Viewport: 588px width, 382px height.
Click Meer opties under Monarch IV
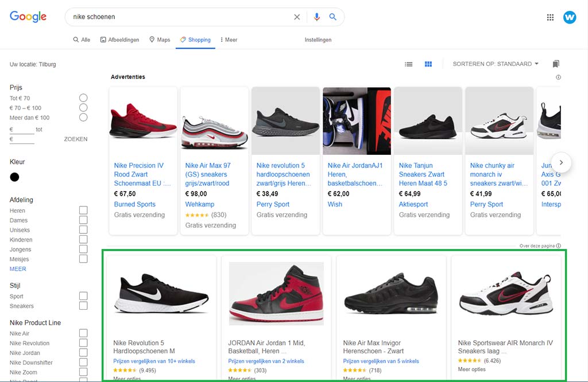pyautogui.click(x=472, y=369)
